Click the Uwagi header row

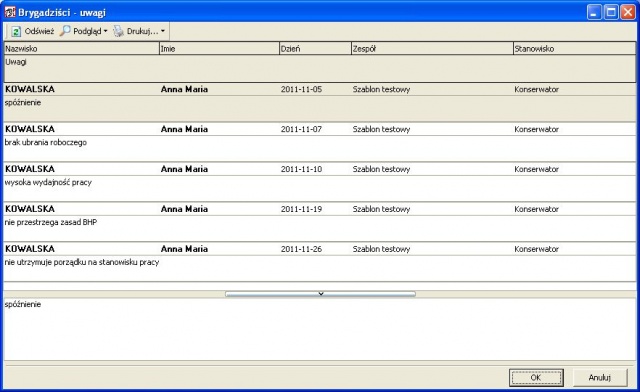320,68
